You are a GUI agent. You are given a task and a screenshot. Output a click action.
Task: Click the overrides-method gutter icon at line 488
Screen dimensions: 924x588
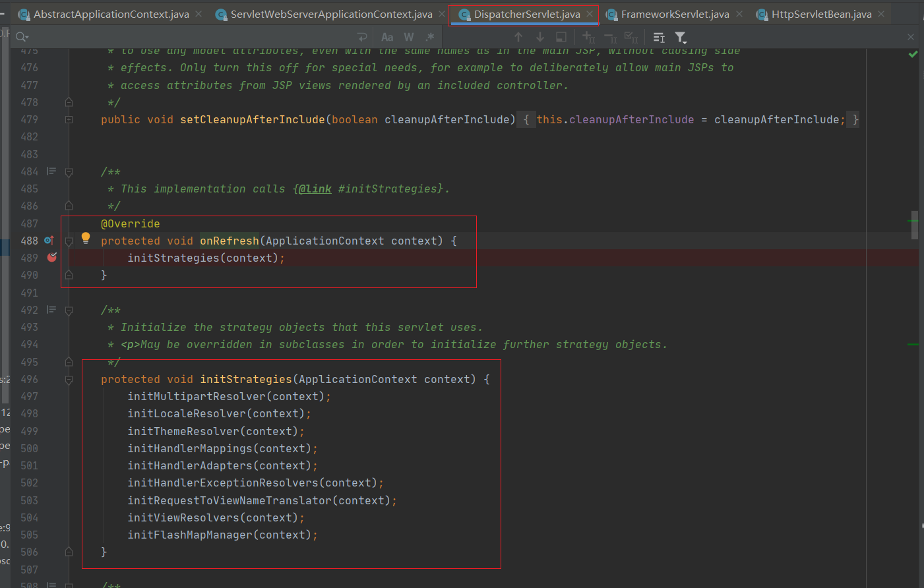click(49, 241)
